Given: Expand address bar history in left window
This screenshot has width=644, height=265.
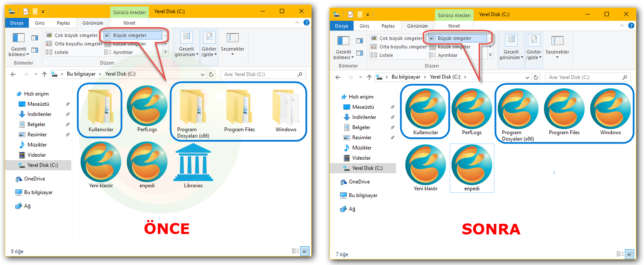Looking at the screenshot, I should pyautogui.click(x=203, y=74).
